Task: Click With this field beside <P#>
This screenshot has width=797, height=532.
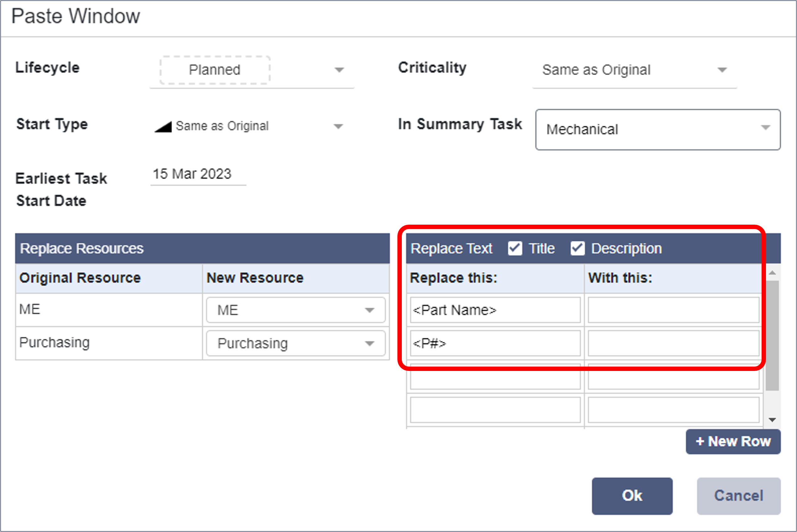Action: [x=673, y=343]
